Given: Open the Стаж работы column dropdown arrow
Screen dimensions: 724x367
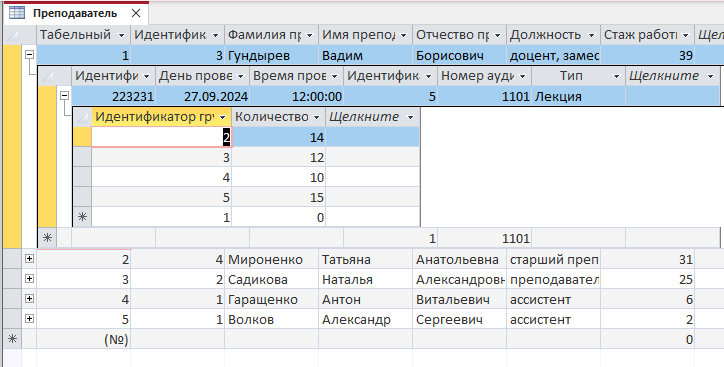Looking at the screenshot, I should [x=686, y=35].
